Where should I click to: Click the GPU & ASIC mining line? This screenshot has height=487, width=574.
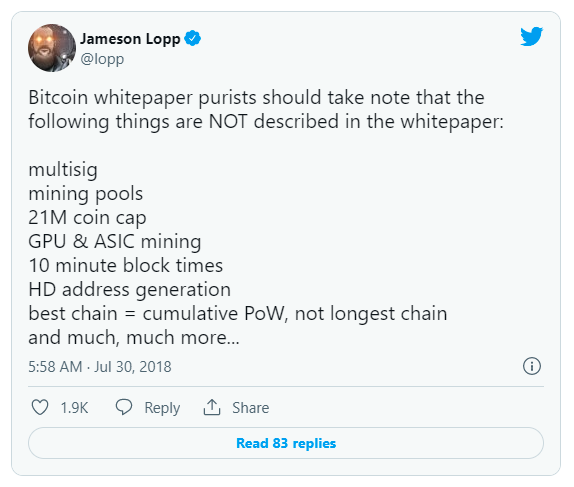tap(115, 242)
